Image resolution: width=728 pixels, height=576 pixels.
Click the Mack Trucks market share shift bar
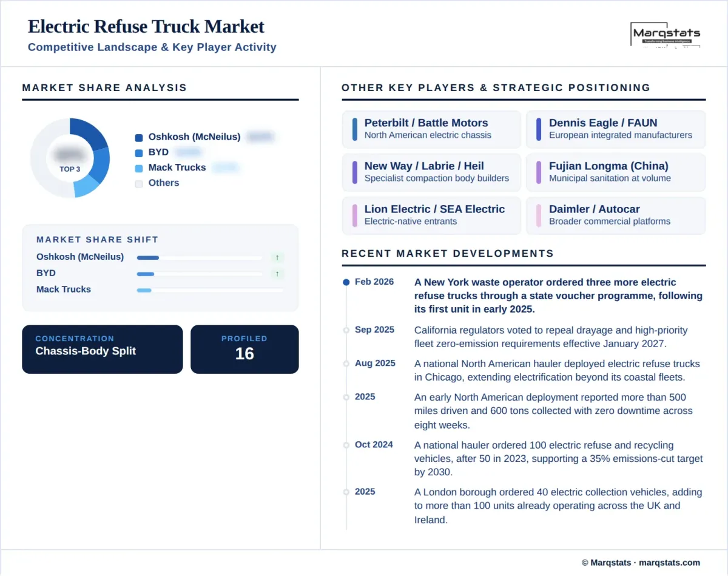(x=210, y=290)
